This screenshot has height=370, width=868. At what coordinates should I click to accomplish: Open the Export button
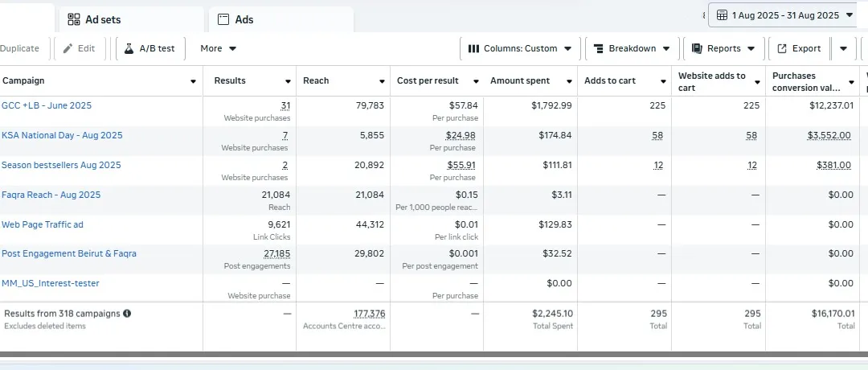798,48
